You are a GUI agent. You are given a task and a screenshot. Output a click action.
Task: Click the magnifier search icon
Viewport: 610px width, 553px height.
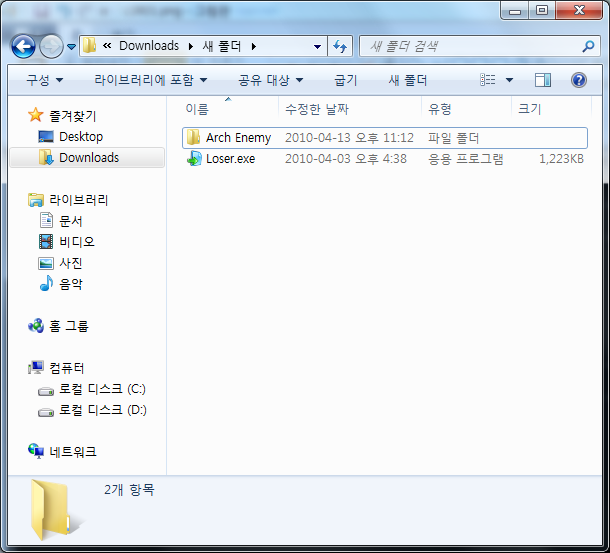point(588,46)
